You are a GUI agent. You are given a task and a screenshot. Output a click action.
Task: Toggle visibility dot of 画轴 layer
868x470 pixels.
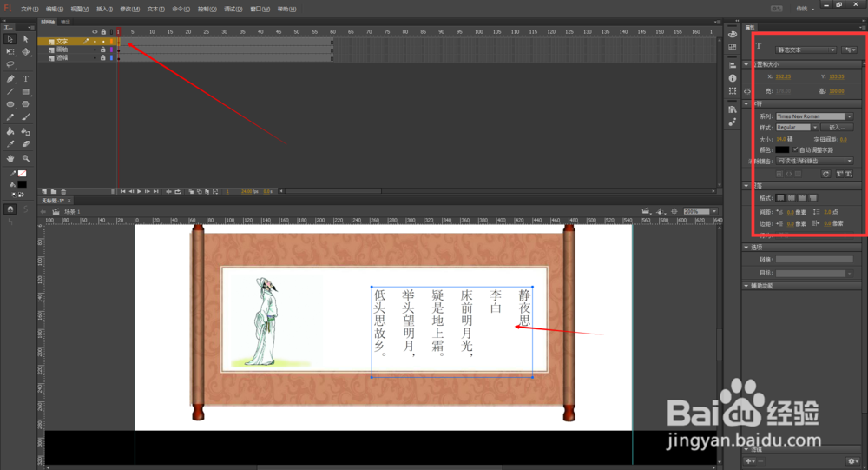[95, 50]
